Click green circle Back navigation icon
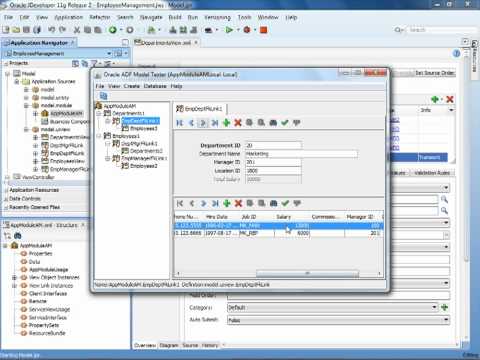 [113, 30]
